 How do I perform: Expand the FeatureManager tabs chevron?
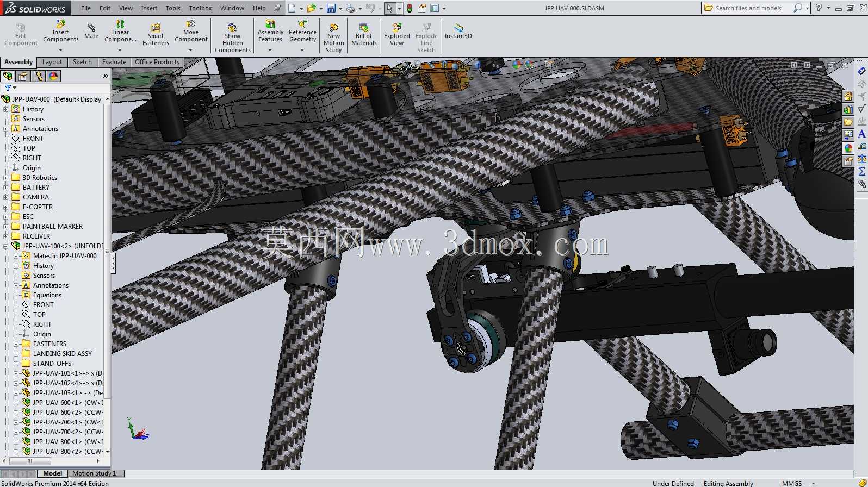coord(106,76)
